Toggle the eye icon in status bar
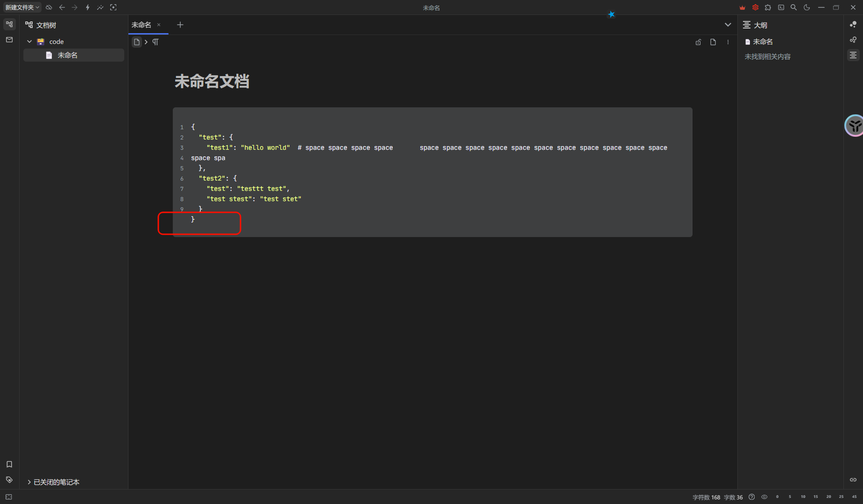Screen dimensions: 863x504 click(764, 497)
